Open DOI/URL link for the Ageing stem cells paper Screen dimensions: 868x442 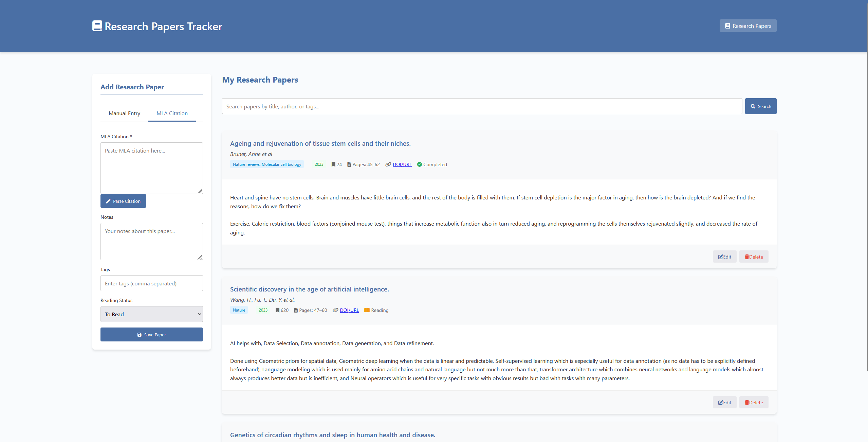pos(402,164)
